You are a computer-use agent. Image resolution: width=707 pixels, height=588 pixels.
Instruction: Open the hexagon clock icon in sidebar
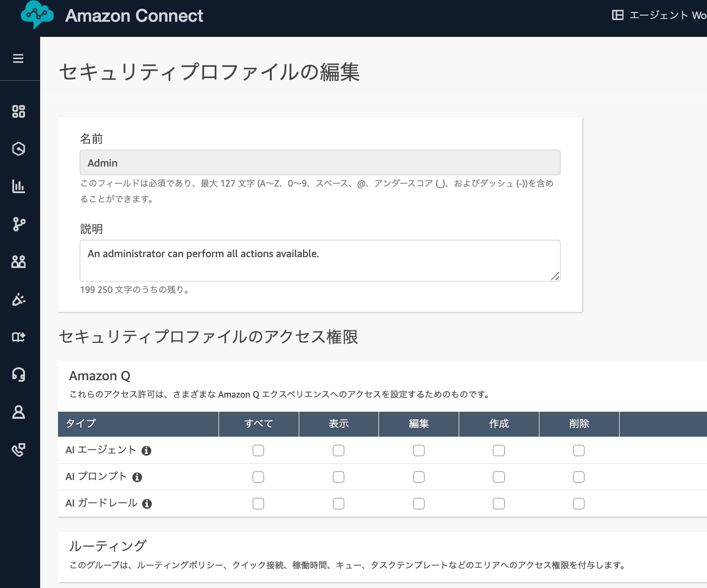click(x=18, y=149)
